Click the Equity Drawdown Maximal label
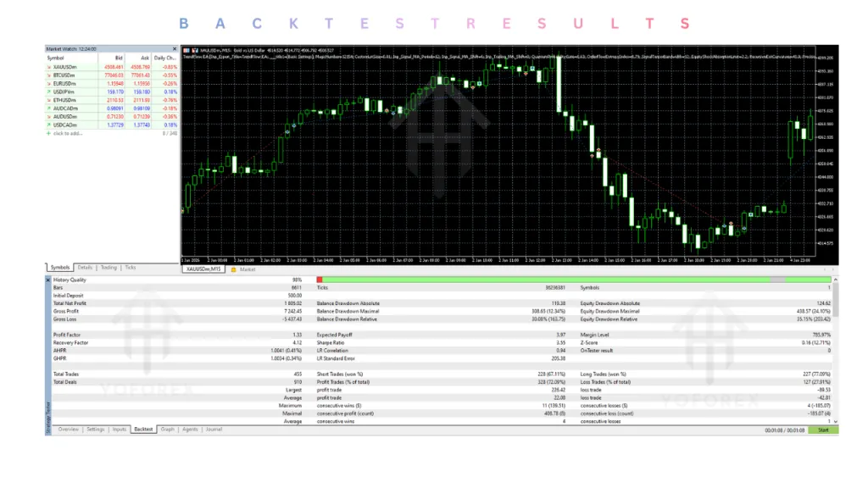The width and height of the screenshot is (868, 488). coord(610,311)
